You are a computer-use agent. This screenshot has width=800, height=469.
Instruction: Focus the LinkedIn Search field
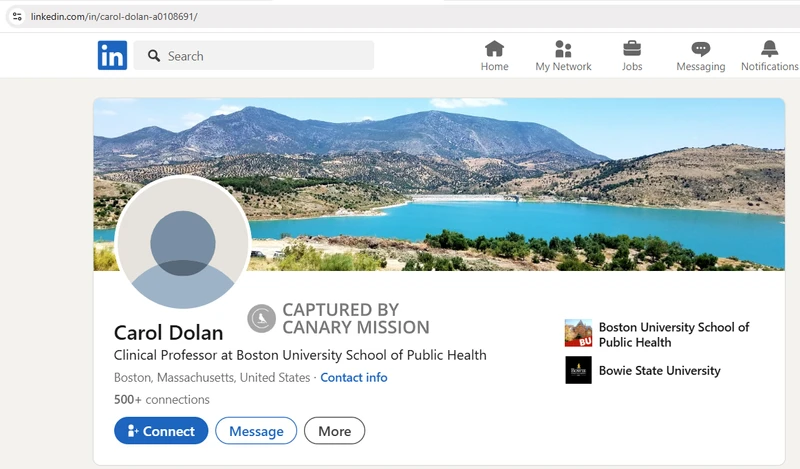(x=254, y=56)
